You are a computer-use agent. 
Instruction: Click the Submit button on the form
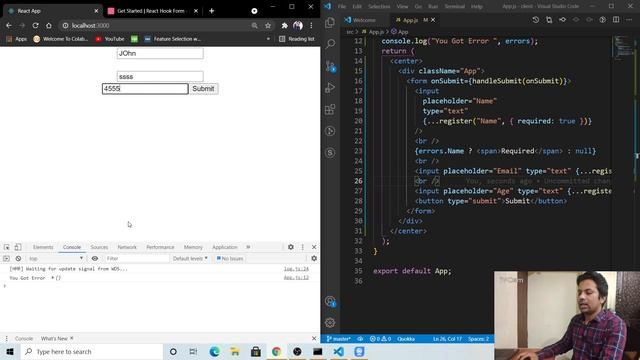[x=203, y=89]
